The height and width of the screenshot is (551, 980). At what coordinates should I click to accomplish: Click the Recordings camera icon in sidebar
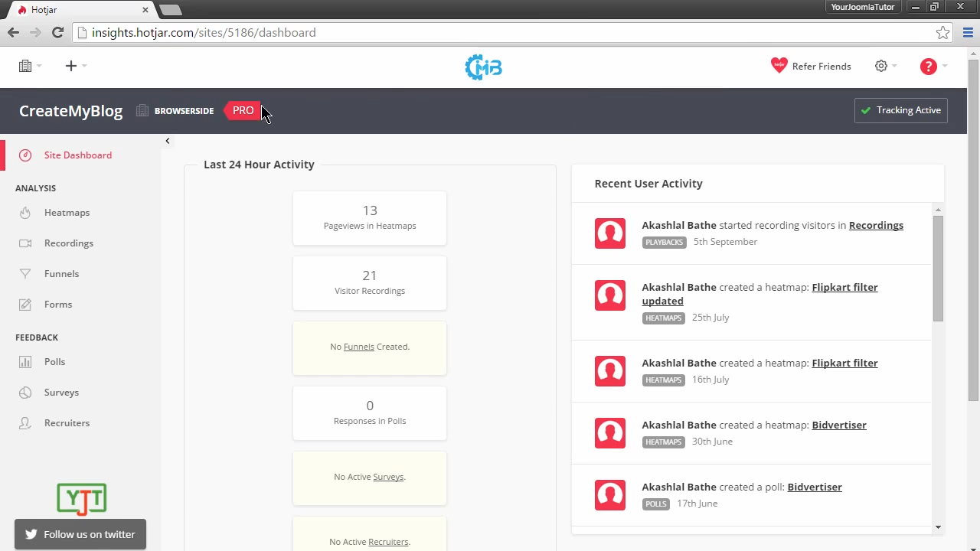pyautogui.click(x=25, y=243)
